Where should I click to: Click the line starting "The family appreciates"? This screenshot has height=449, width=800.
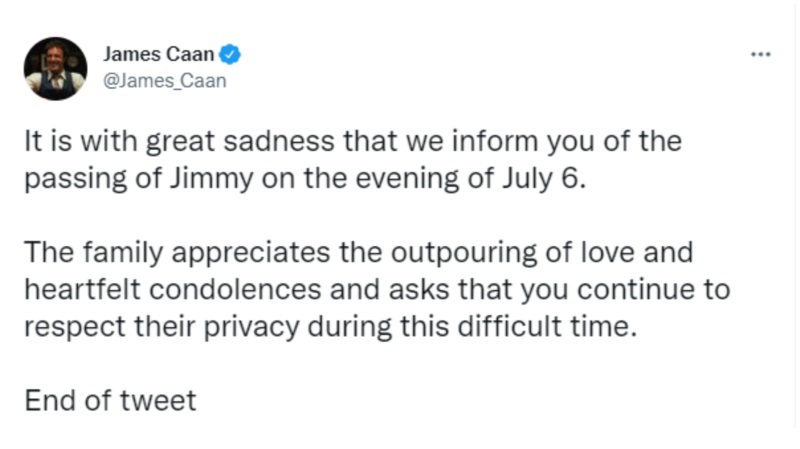pyautogui.click(x=358, y=251)
